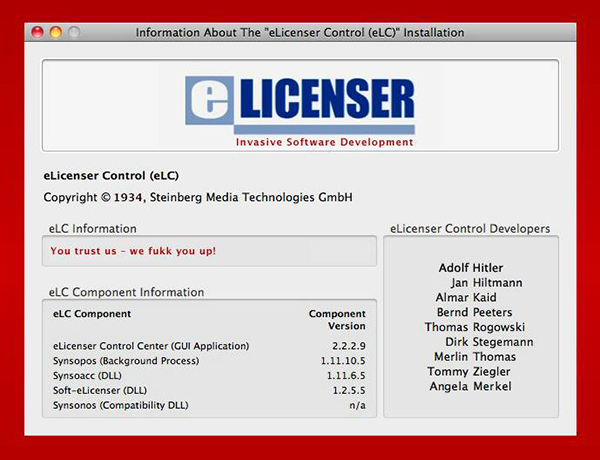Click the blue 'e' in the logo
The image size is (600, 460).
click(x=211, y=105)
